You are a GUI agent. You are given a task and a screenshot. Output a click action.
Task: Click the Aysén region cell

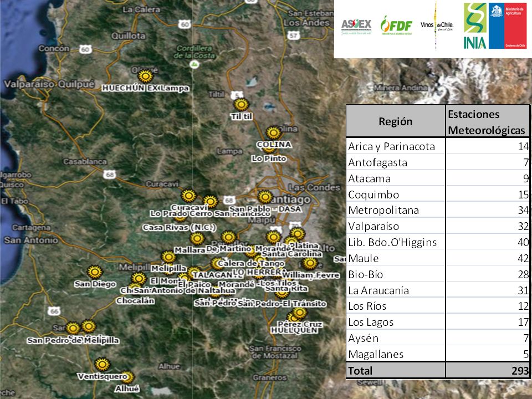(396, 338)
